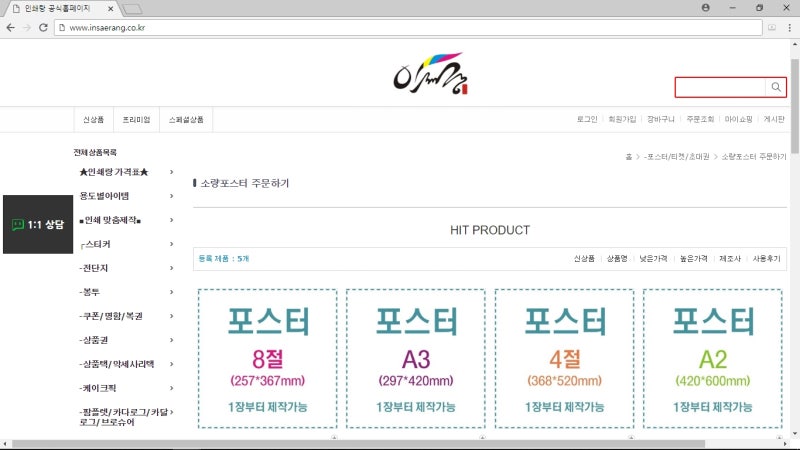Click the browser forward arrow
This screenshot has height=450, width=800.
point(27,28)
